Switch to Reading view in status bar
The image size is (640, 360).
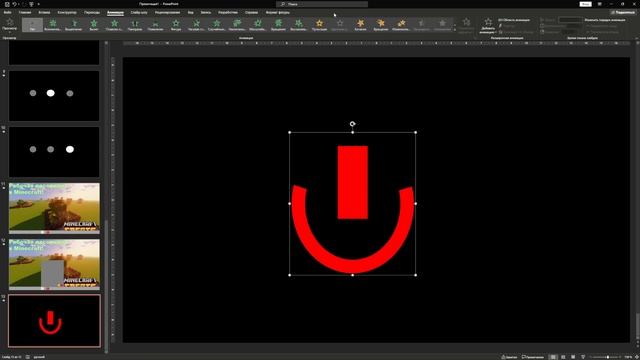coord(573,357)
